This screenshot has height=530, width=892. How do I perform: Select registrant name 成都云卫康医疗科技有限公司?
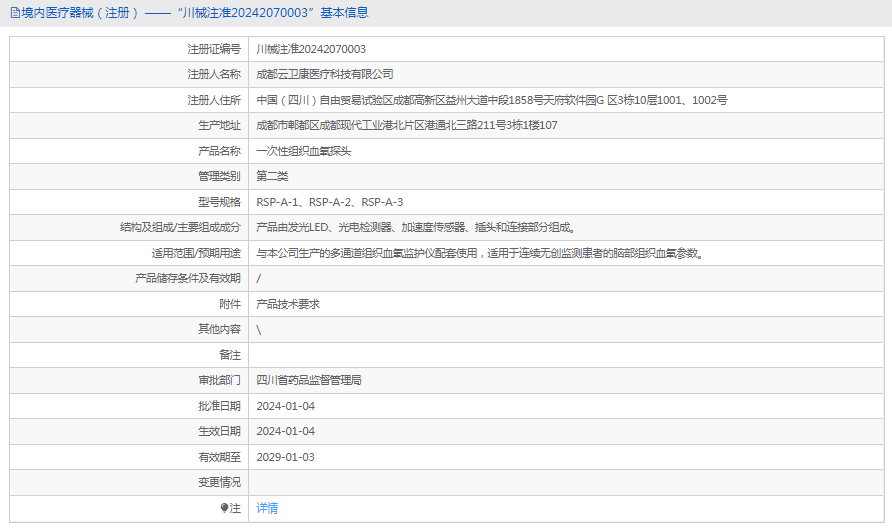(x=324, y=74)
